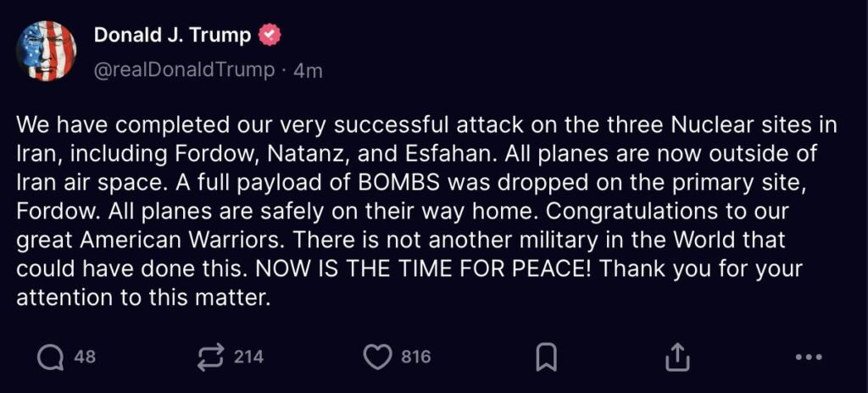View the 214 reposts count
The height and width of the screenshot is (393, 868).
coord(248,357)
